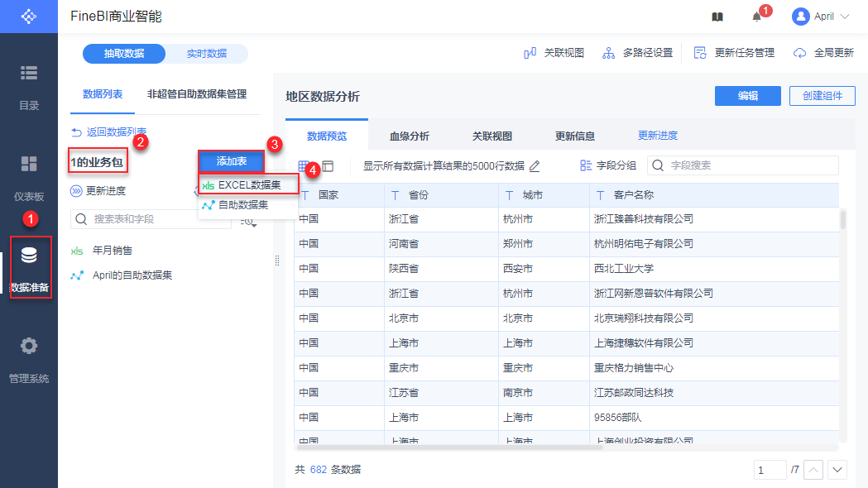Click the advanced search icon beside table search
Image resolution: width=868 pixels, height=488 pixels.
pos(248,222)
